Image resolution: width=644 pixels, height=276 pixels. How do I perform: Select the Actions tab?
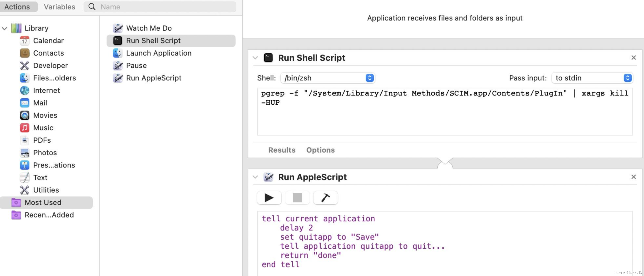pyautogui.click(x=17, y=6)
